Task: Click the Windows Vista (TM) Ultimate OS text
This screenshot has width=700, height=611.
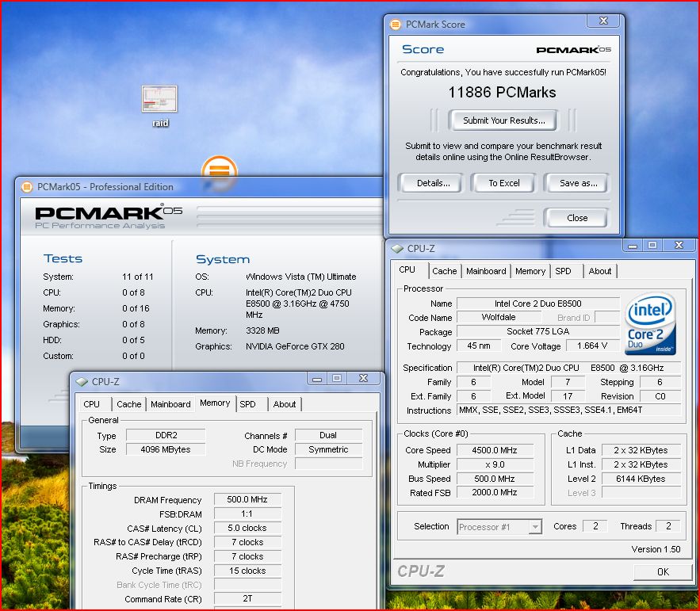Action: 301,277
